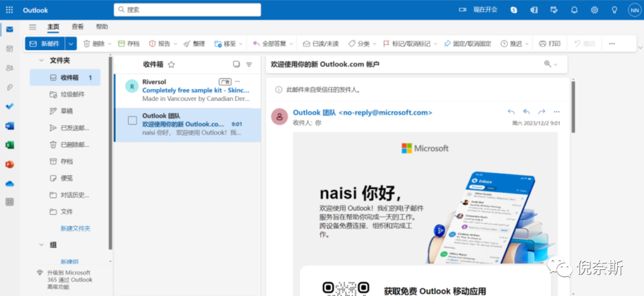Open the People contacts icon in sidebar
This screenshot has width=644, height=296.
point(10,68)
